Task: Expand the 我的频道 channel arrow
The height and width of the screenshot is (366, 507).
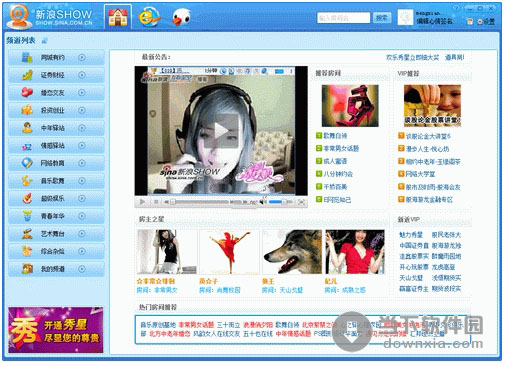Action: (82, 269)
